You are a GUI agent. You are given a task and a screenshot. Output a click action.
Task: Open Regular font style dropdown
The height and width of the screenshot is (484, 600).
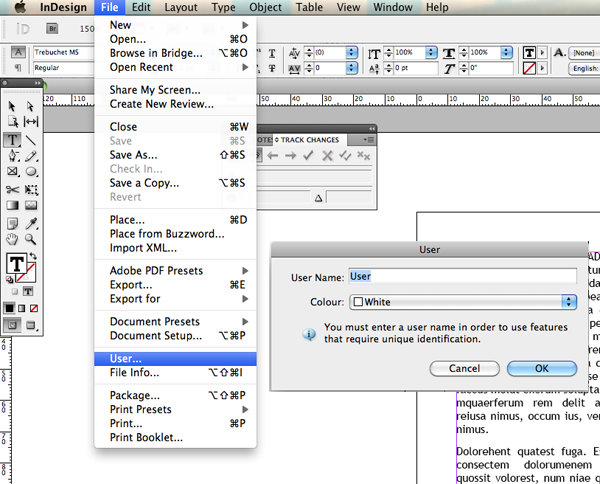point(63,68)
